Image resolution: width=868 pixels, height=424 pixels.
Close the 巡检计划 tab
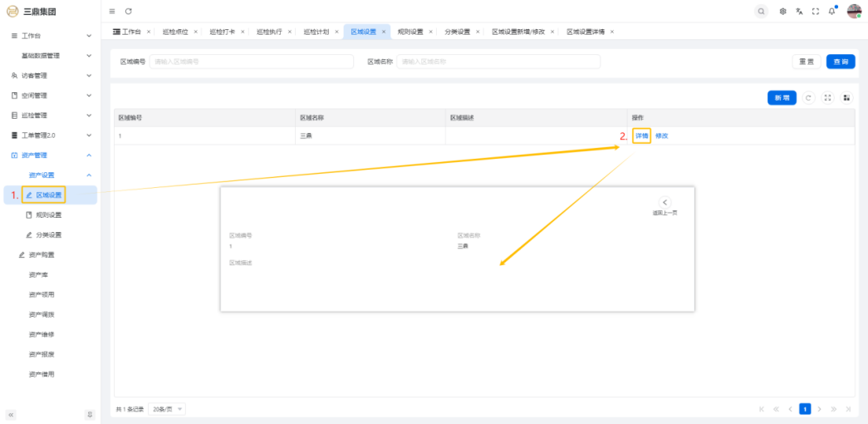[336, 32]
